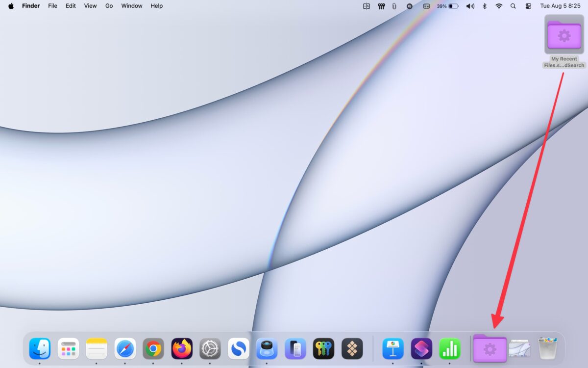Launch the tan diamond-pattern Dock app
Image resolution: width=588 pixels, height=368 pixels.
tap(352, 349)
